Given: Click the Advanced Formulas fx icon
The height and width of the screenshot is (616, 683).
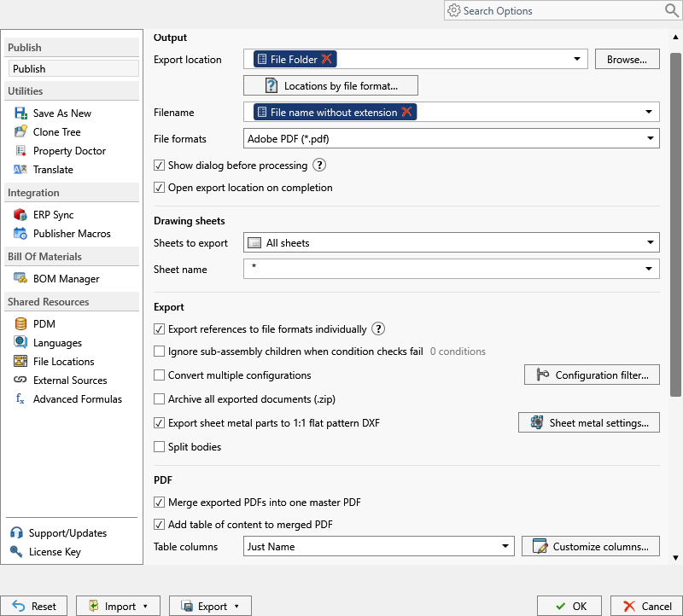Looking at the screenshot, I should pos(20,398).
